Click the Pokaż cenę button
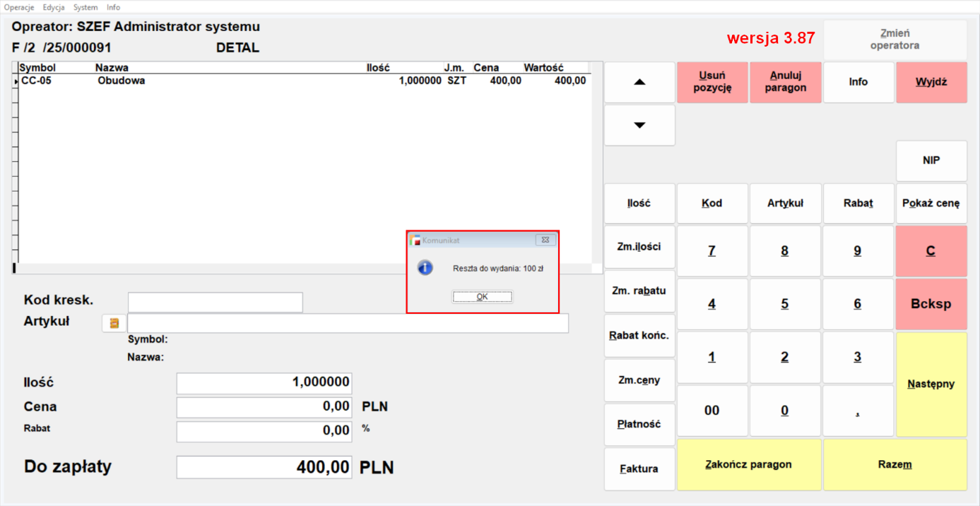 point(931,204)
